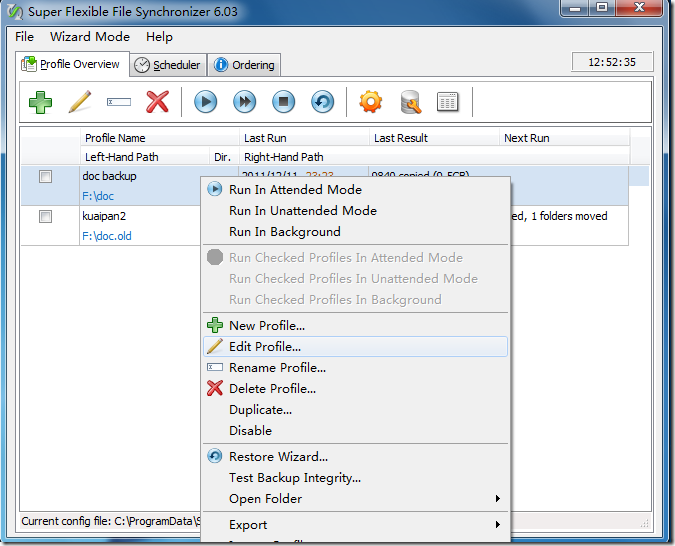This screenshot has width=675, height=546.
Task: Open the File menu
Action: [25, 37]
